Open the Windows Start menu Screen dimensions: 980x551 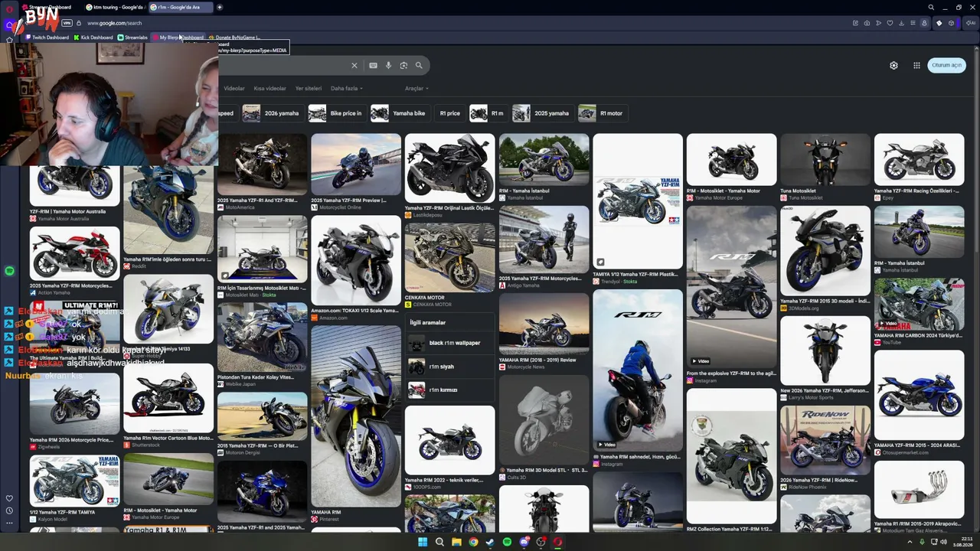pyautogui.click(x=422, y=542)
